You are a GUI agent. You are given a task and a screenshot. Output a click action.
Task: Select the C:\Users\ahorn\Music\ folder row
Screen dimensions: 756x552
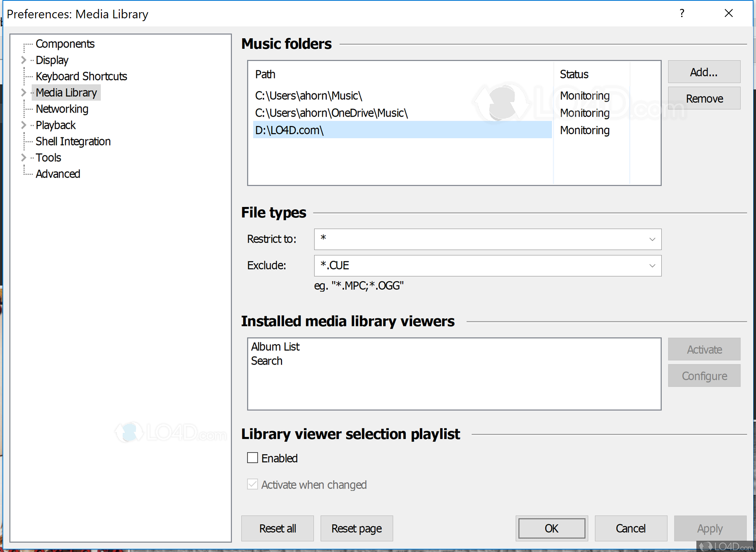[x=309, y=96]
